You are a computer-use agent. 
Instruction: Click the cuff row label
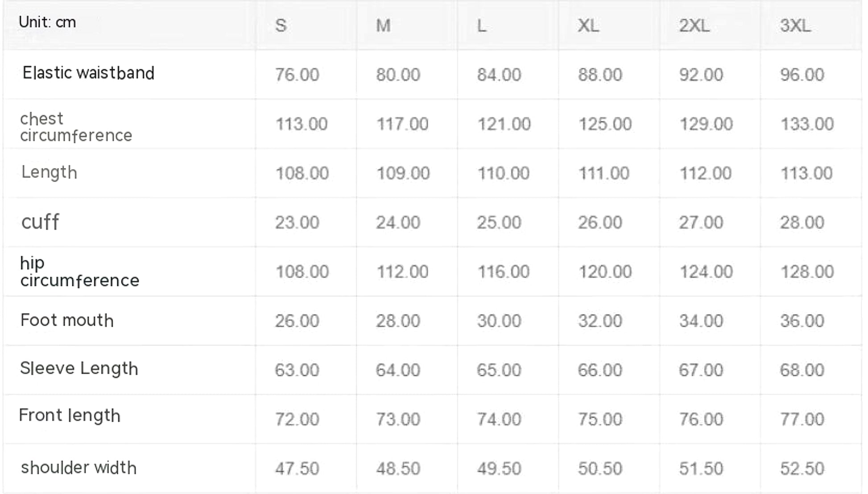[40, 222]
